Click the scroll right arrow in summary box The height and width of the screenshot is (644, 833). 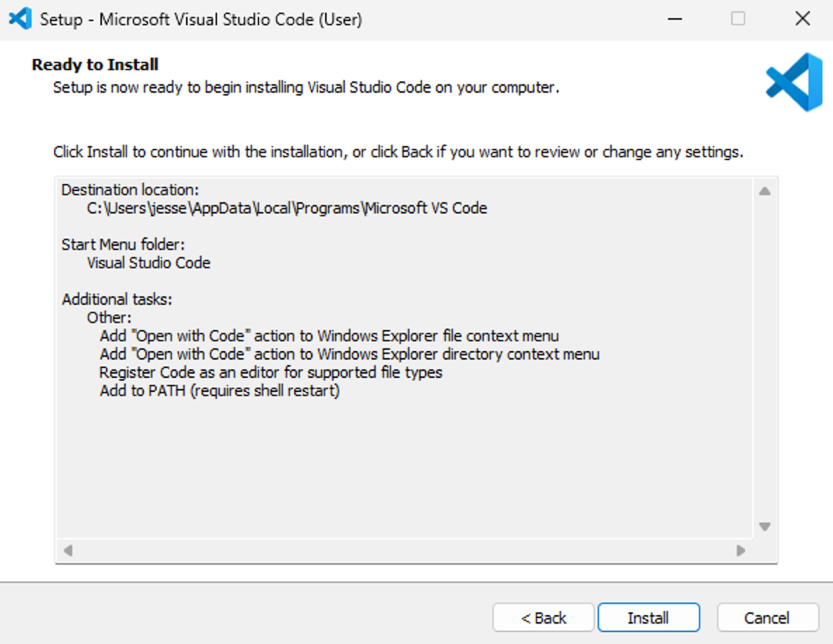[740, 551]
